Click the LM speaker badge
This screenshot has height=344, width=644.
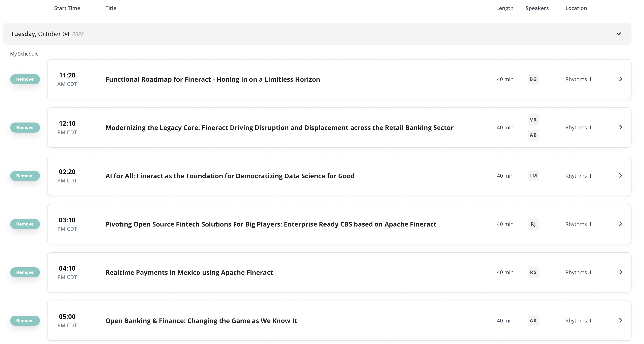tap(533, 176)
